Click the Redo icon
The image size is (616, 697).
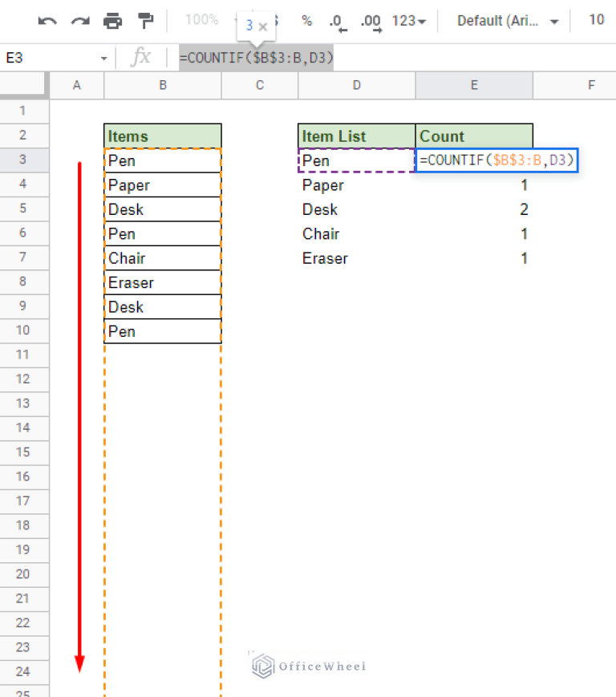pyautogui.click(x=79, y=21)
